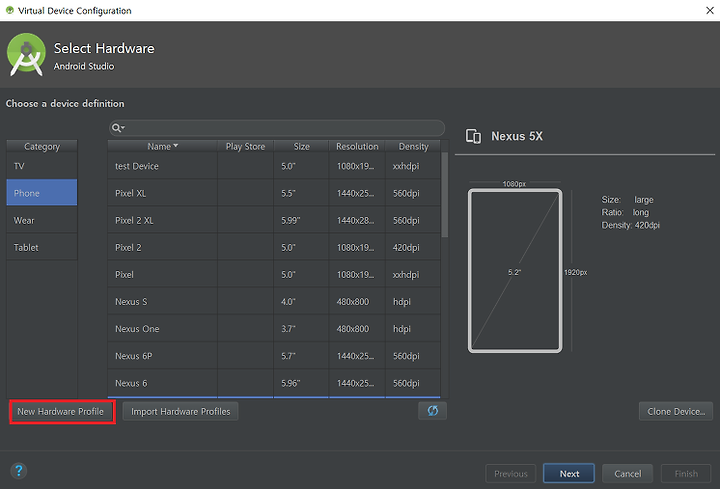Select the Pixel device row
Image resolution: width=720 pixels, height=489 pixels.
click(x=274, y=274)
